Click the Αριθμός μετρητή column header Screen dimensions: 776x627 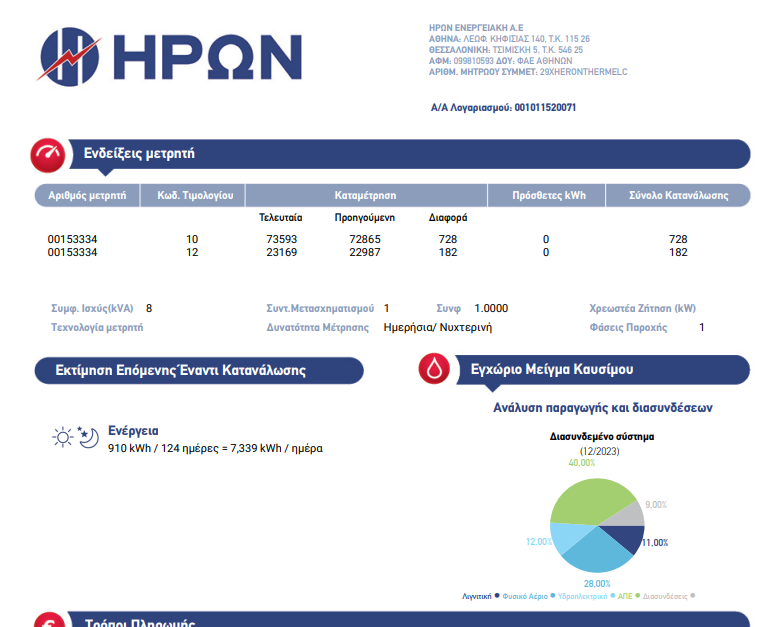tap(87, 195)
